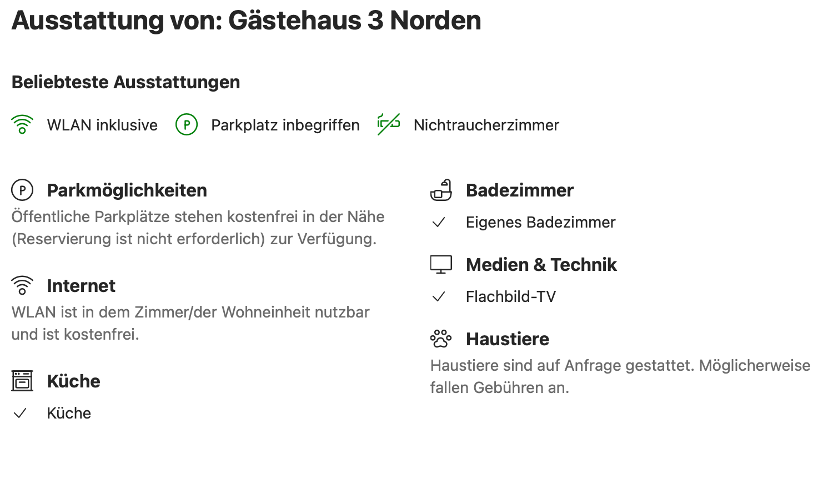
Task: Click the checkmark next to Flachbild-TV
Action: point(439,297)
